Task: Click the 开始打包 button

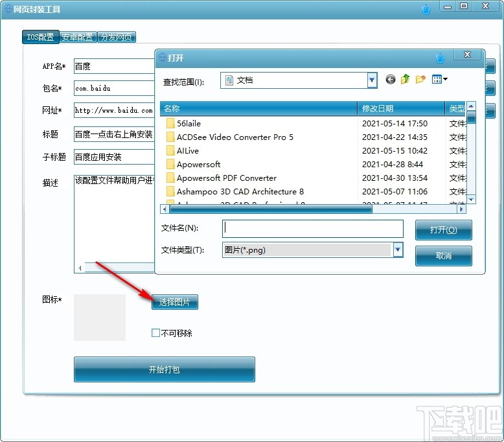Action: pyautogui.click(x=165, y=369)
